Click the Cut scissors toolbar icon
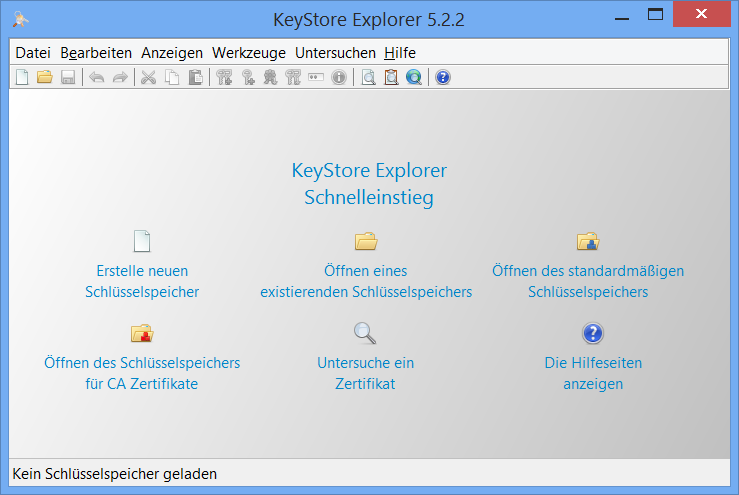This screenshot has height=495, width=739. pos(149,78)
